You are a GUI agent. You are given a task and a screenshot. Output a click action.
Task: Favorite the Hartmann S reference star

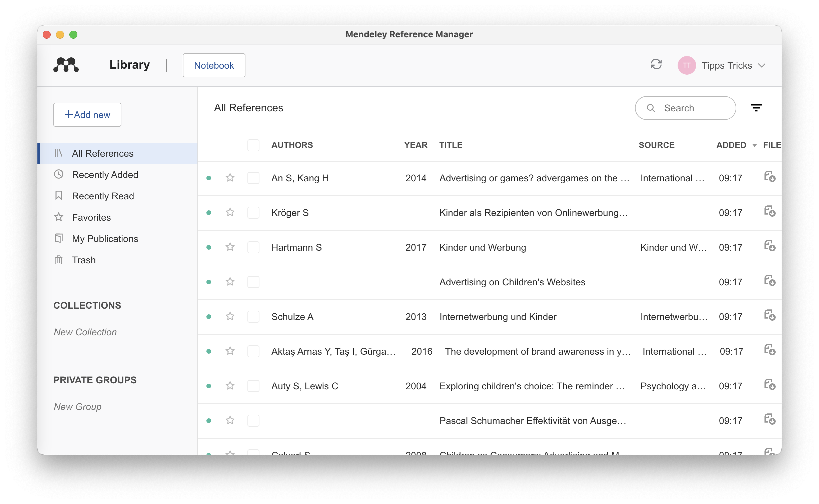(x=230, y=247)
